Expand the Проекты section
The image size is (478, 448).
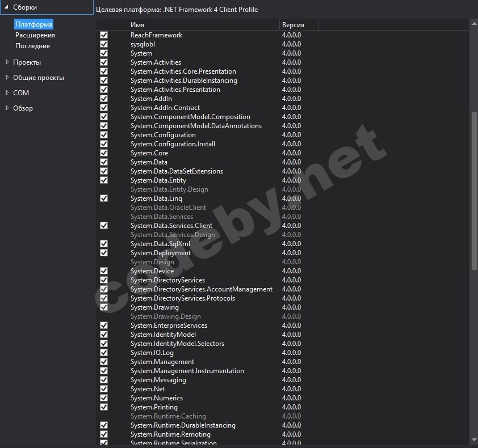7,62
